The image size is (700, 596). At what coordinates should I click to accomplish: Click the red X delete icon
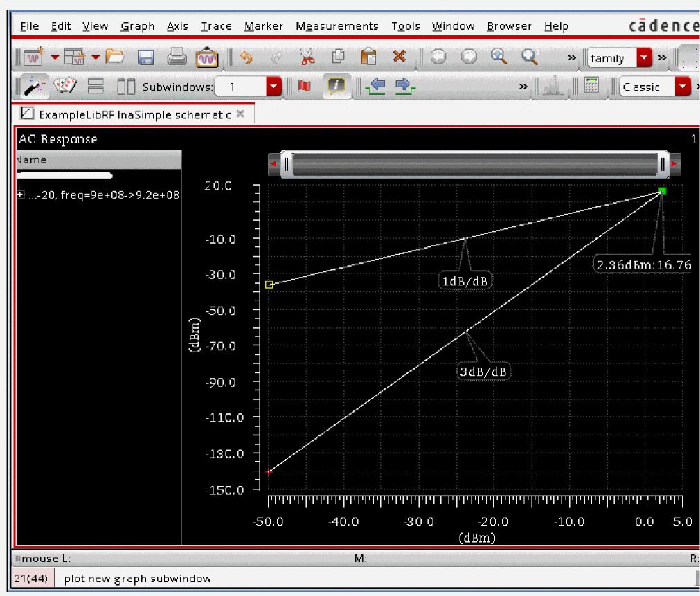click(x=399, y=57)
